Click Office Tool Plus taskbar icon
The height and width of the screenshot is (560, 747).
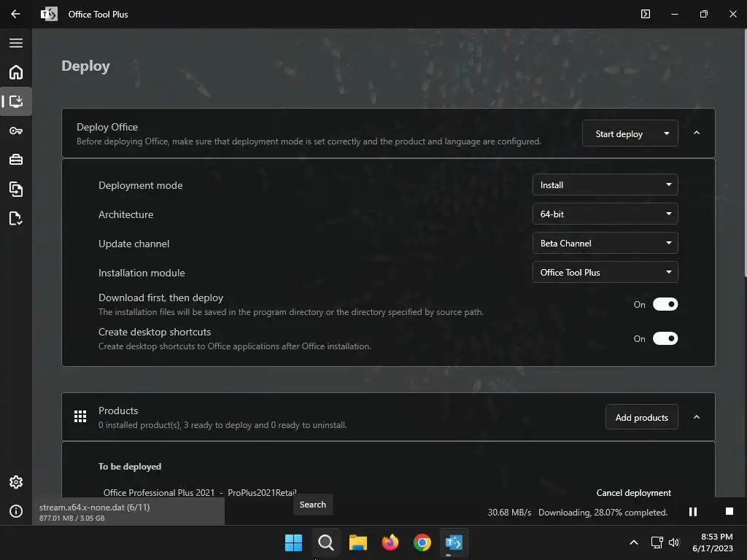pos(454,542)
